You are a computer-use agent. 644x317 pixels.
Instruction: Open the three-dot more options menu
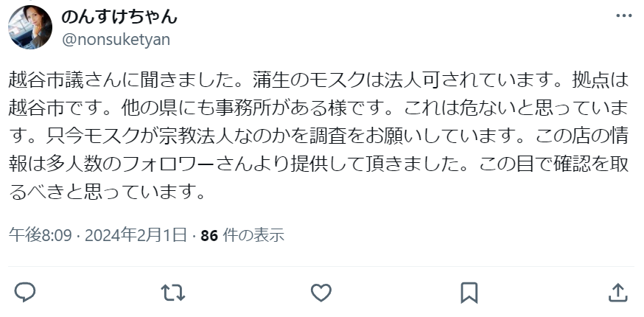tap(624, 15)
